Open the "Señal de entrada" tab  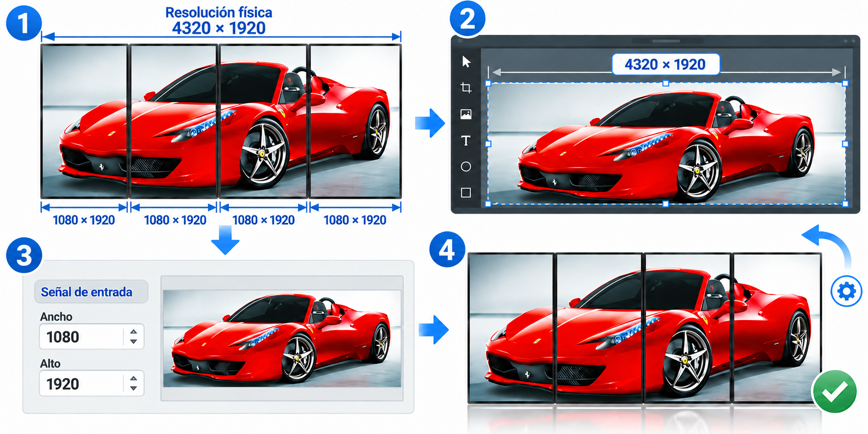[x=91, y=292]
